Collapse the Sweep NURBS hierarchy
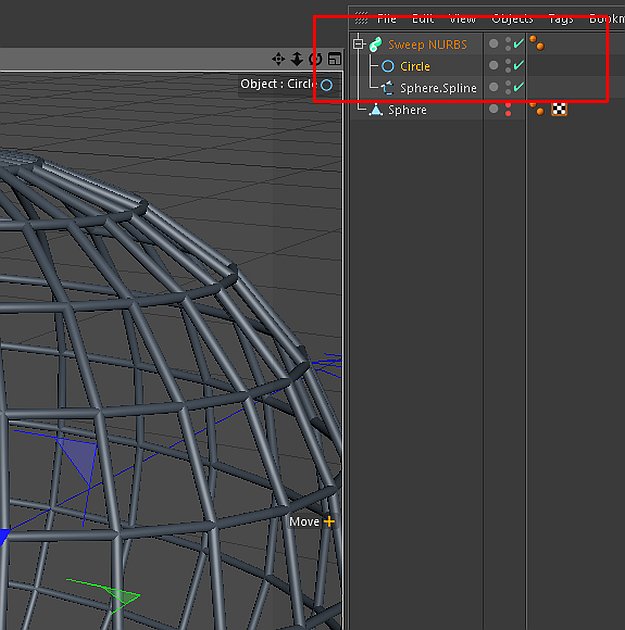Image resolution: width=625 pixels, height=630 pixels. tap(358, 43)
